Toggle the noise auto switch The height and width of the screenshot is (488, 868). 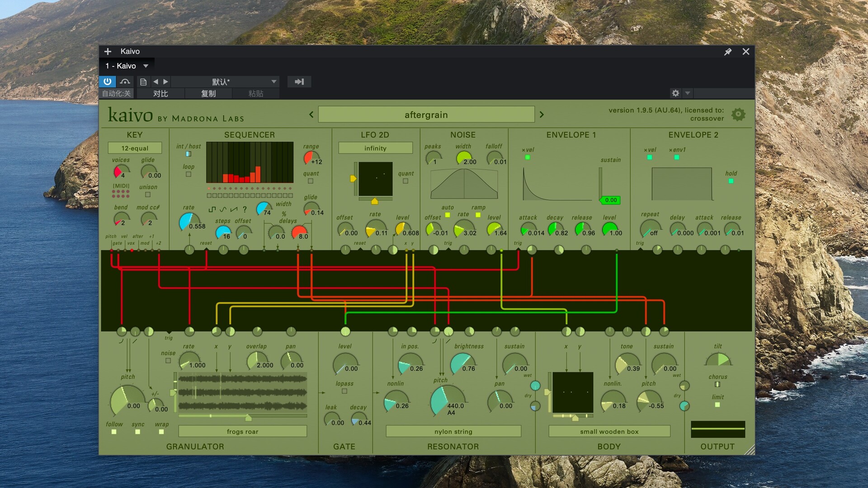[x=448, y=215]
